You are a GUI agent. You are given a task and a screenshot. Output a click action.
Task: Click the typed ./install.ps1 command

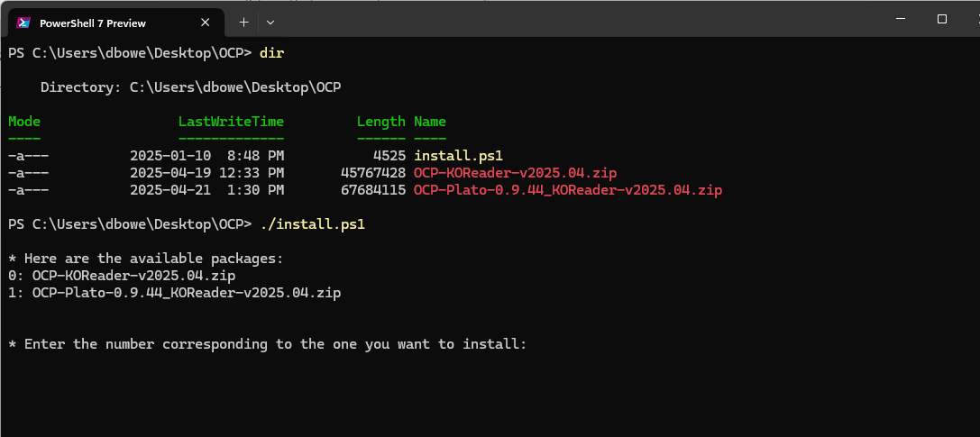coord(312,224)
